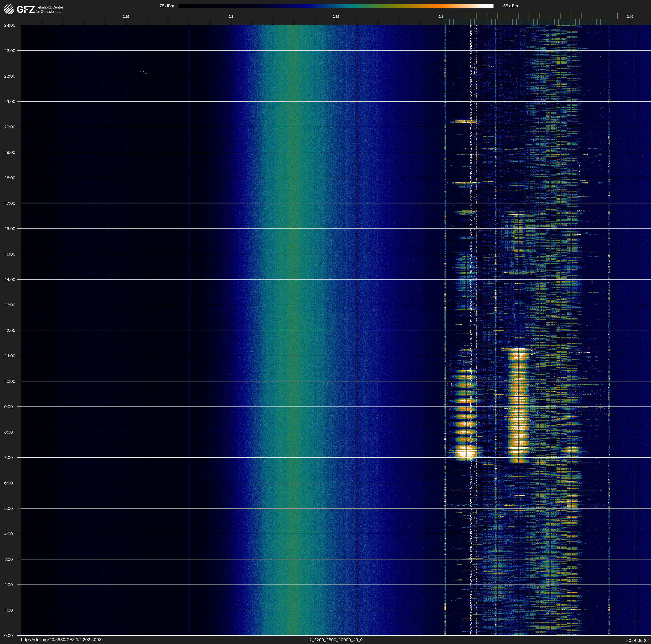
Task: Click the 18:00 time axis marker
Action: (x=10, y=178)
